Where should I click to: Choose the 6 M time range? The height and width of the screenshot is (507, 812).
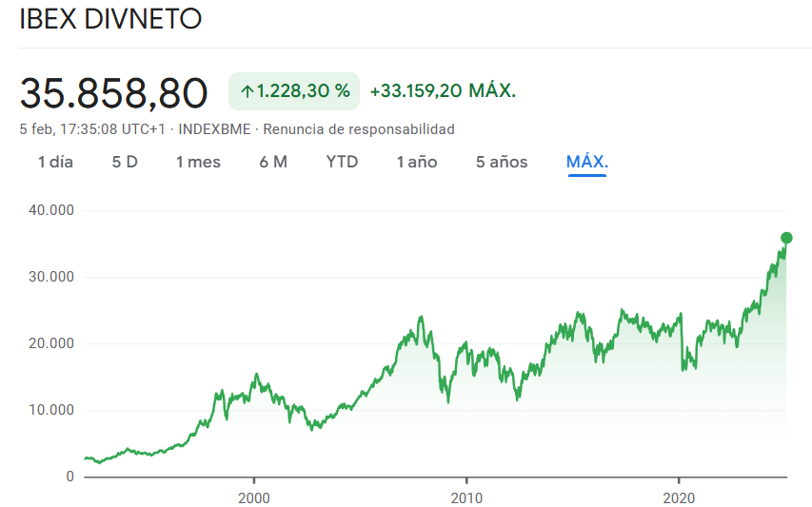(273, 162)
